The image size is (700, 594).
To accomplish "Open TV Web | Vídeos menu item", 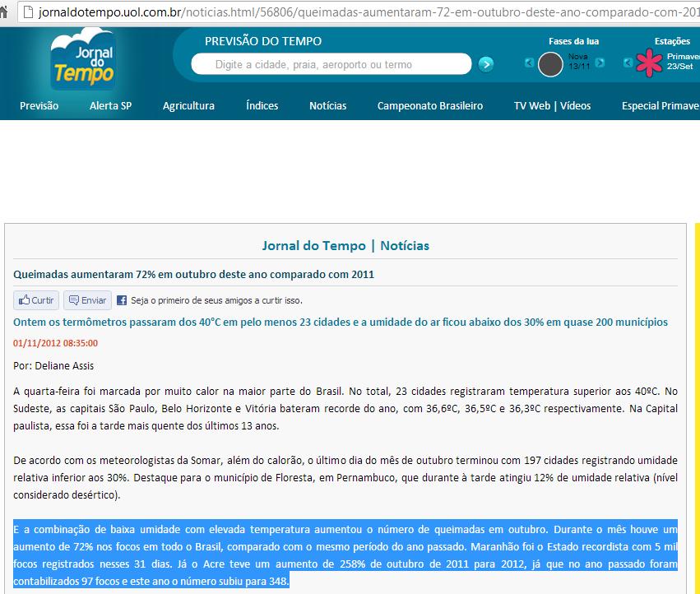I will pyautogui.click(x=552, y=106).
